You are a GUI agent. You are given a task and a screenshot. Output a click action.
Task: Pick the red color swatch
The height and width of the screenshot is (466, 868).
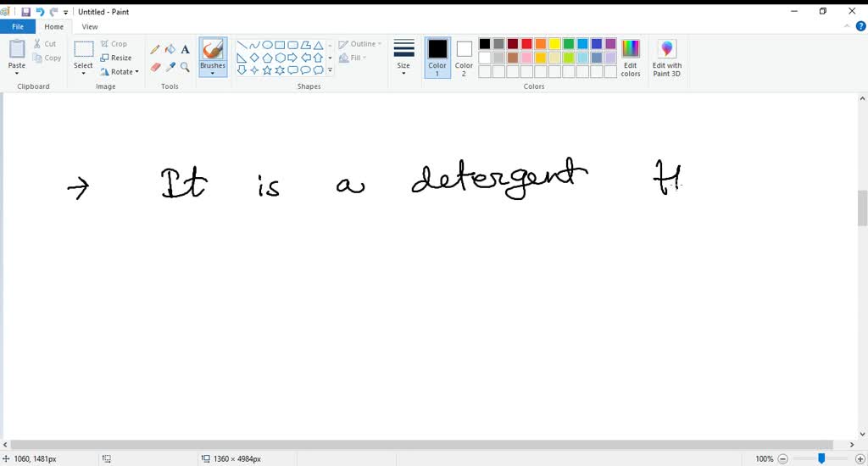(x=526, y=44)
